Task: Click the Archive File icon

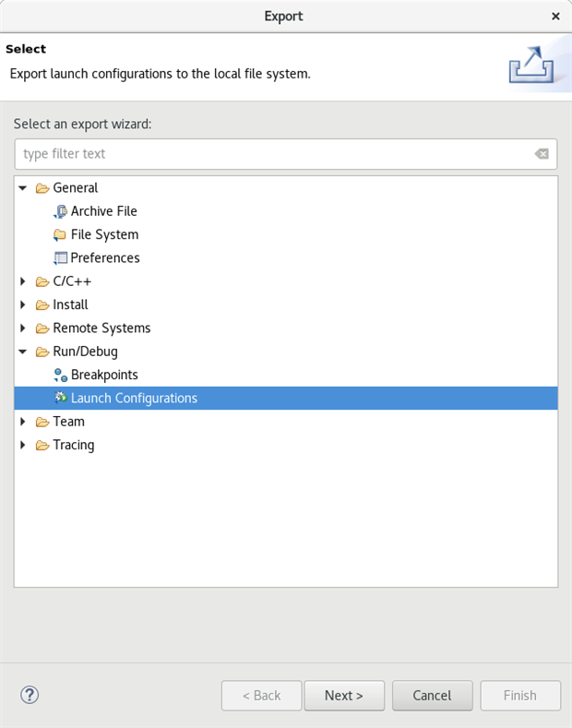Action: [60, 211]
